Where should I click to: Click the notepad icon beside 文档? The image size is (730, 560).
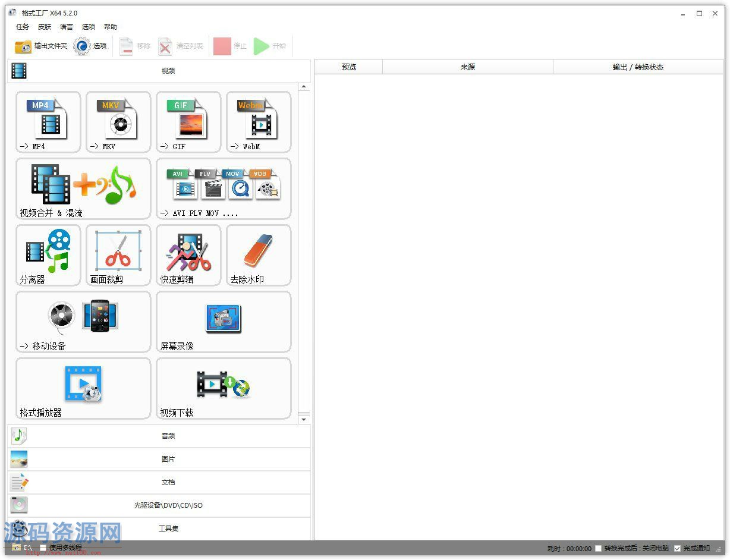click(x=19, y=482)
